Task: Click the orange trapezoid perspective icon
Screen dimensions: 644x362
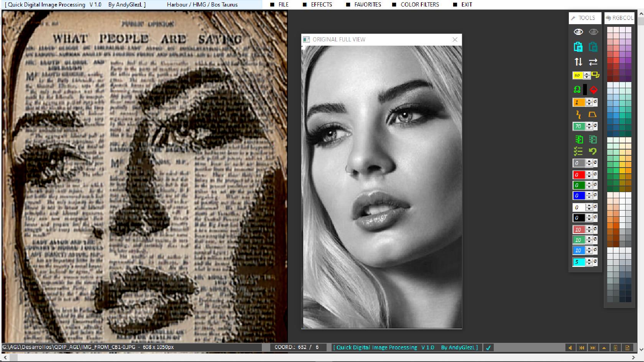Action: coord(592,114)
